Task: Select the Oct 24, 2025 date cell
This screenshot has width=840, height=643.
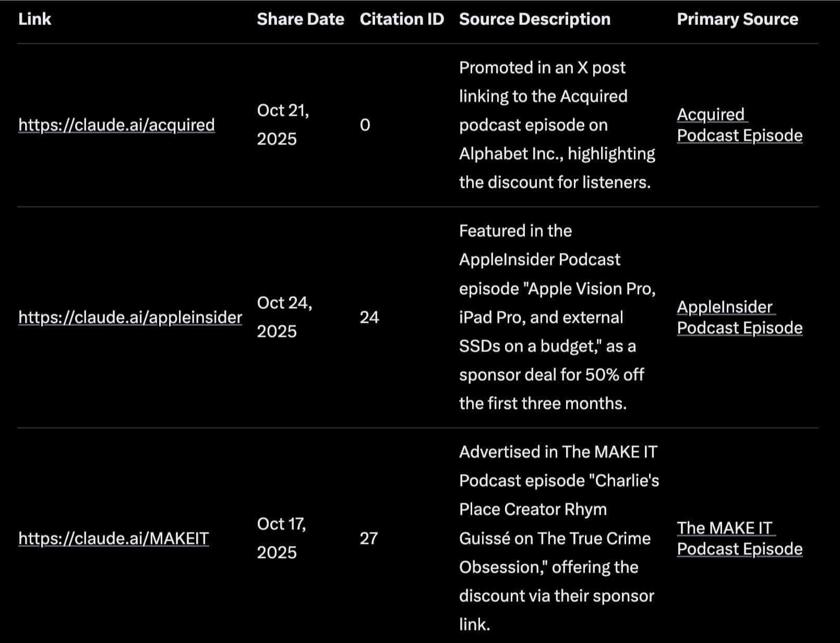Action: [x=284, y=318]
